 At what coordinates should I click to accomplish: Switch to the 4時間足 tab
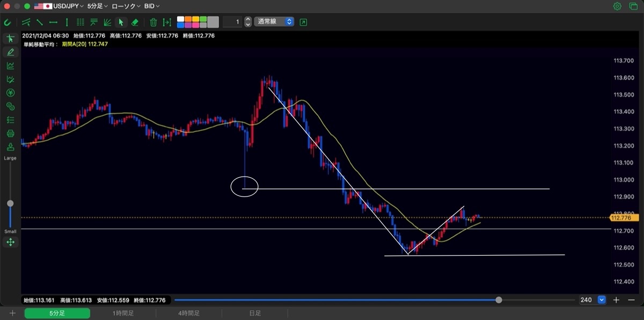click(x=189, y=313)
